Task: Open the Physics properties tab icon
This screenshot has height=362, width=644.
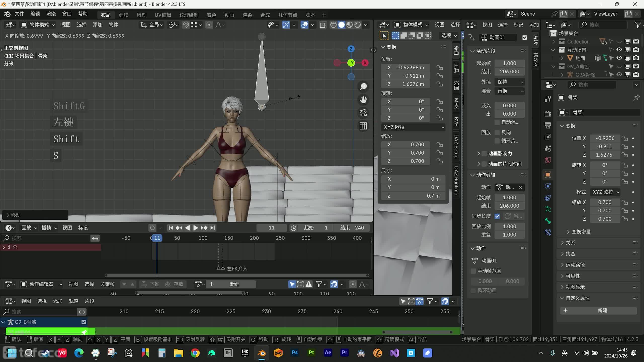Action: (548, 186)
